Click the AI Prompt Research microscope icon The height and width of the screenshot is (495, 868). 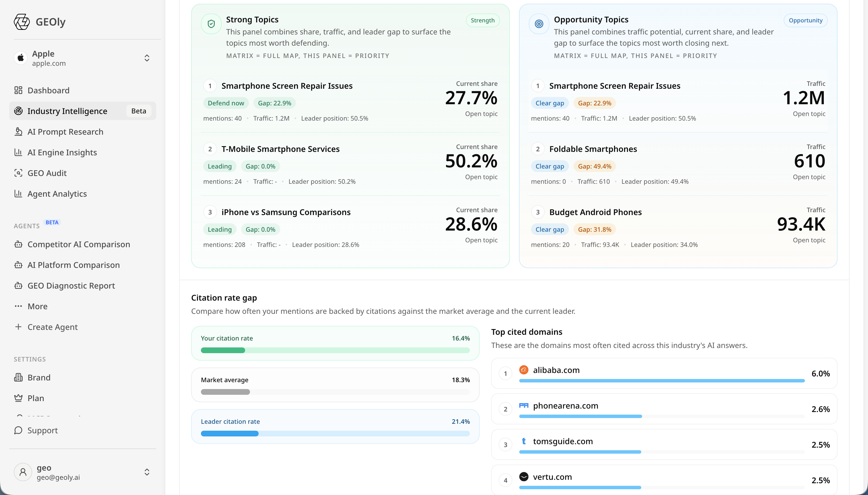click(x=18, y=132)
